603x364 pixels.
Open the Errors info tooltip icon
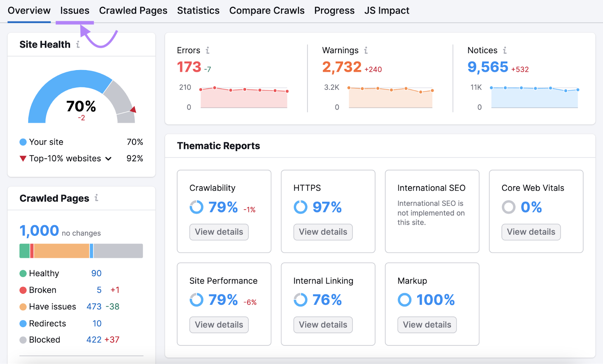pyautogui.click(x=208, y=50)
